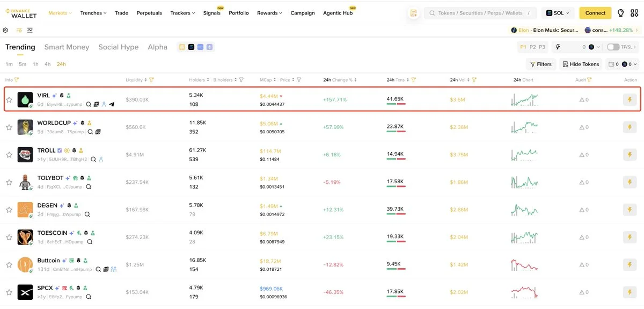Search TOLYBOT with magnifier icon
The width and height of the screenshot is (644, 309).
(x=89, y=187)
